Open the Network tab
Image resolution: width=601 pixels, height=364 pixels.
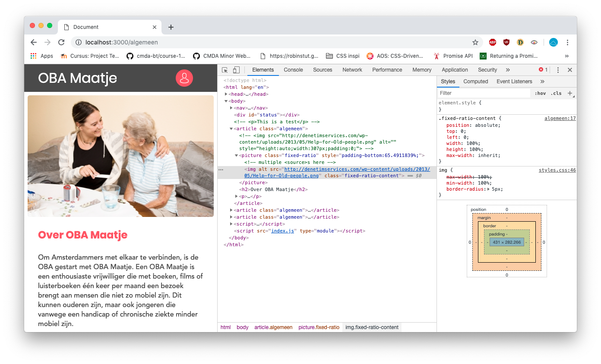pyautogui.click(x=352, y=70)
